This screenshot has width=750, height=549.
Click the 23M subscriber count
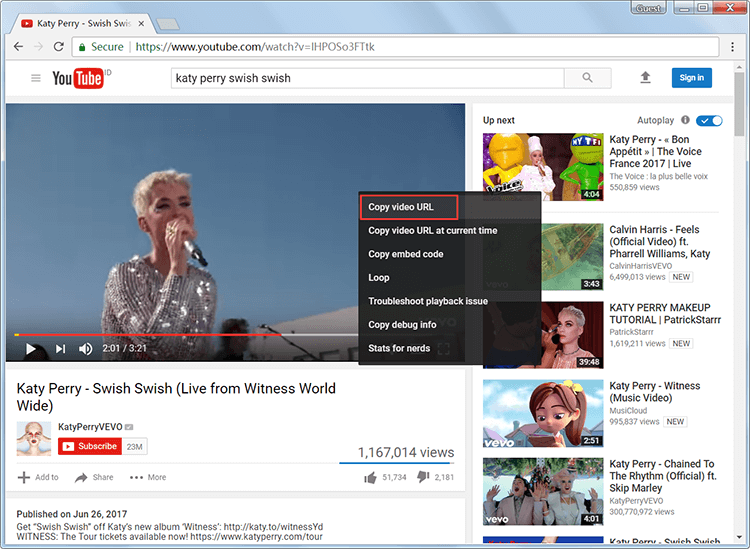tap(134, 447)
